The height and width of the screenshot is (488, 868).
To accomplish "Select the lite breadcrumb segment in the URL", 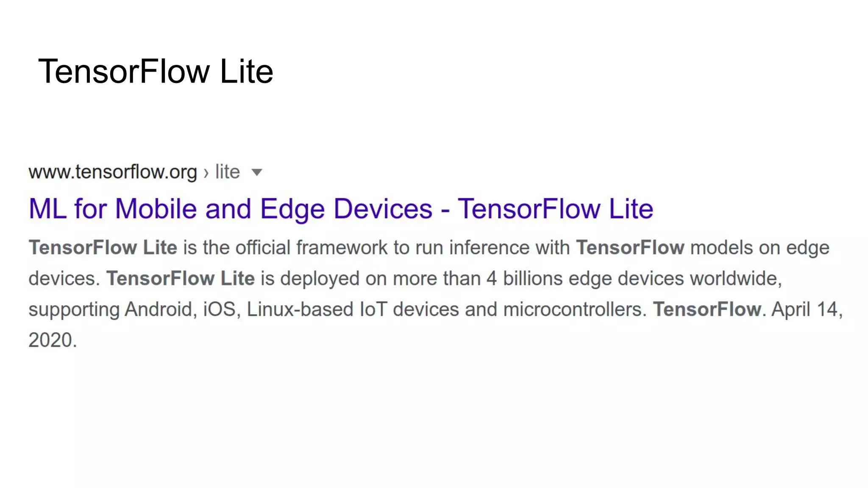I will [x=228, y=172].
